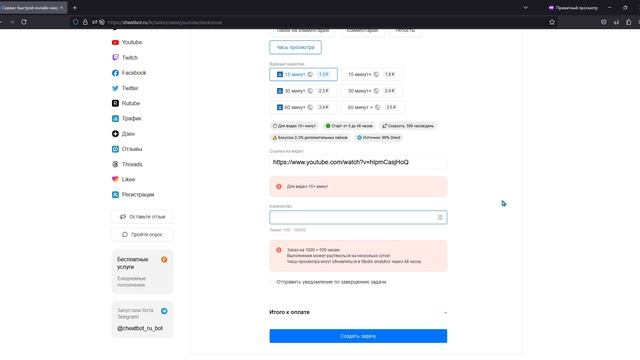
Task: Open the @cheatbot_ru_bot Telegram link
Action: click(140, 328)
